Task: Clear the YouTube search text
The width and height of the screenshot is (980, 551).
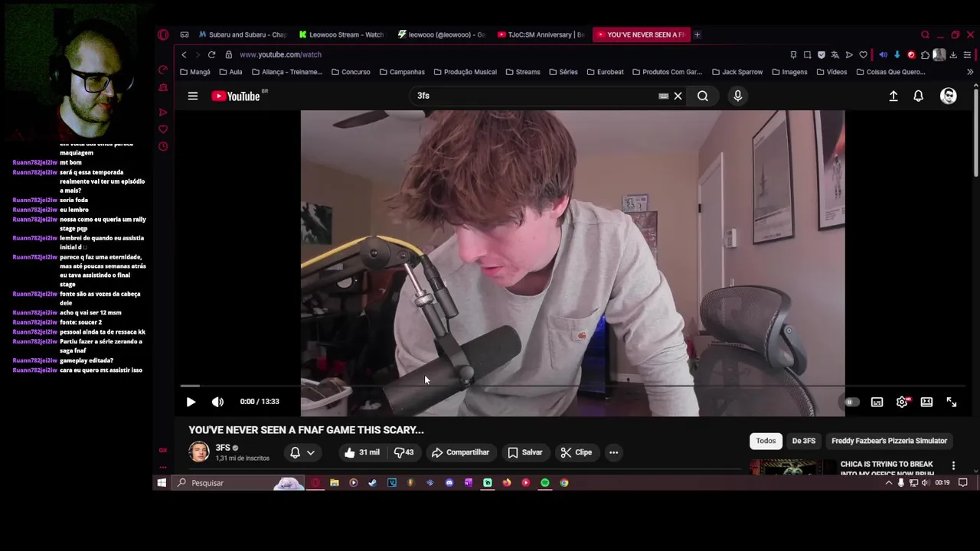Action: click(x=678, y=96)
